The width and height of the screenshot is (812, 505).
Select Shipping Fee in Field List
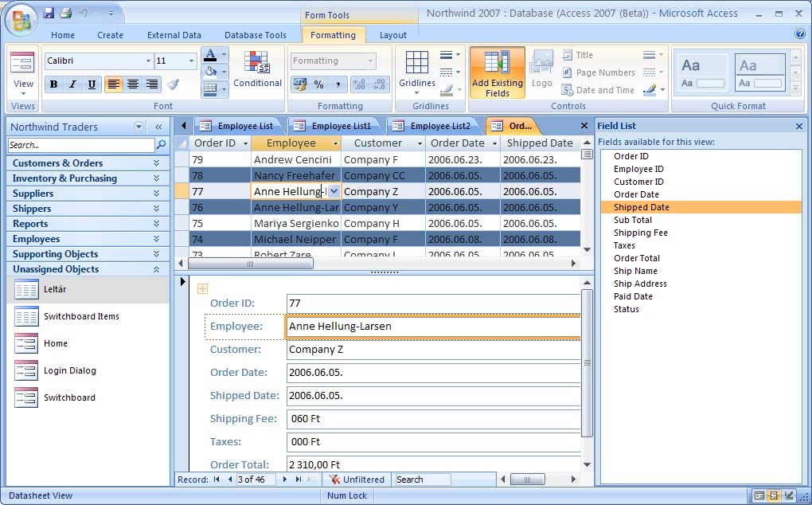point(641,233)
